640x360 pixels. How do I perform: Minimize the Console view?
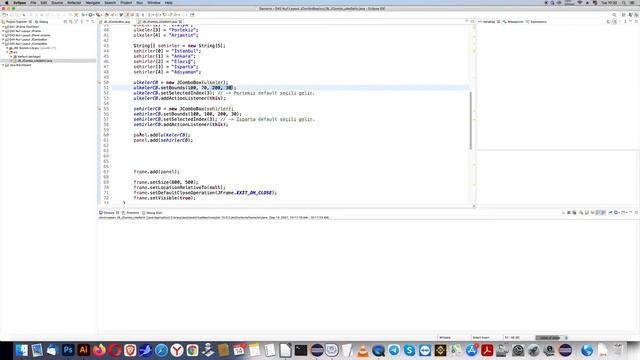coord(631,213)
